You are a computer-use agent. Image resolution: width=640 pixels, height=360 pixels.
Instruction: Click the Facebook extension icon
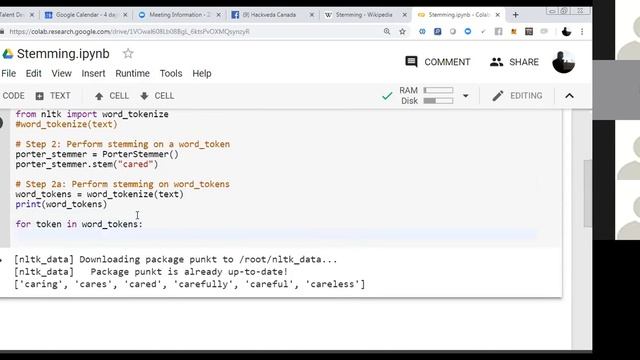pos(498,31)
